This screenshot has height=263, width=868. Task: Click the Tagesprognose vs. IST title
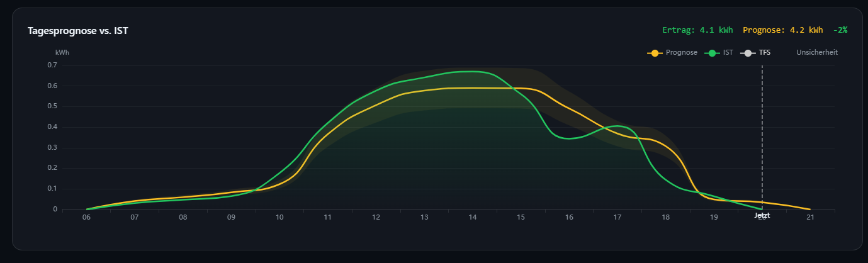pyautogui.click(x=78, y=31)
